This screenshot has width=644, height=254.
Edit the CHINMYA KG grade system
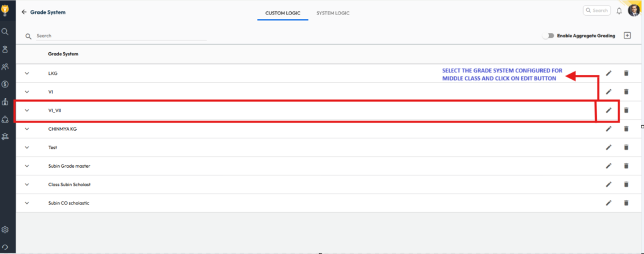[x=608, y=129]
